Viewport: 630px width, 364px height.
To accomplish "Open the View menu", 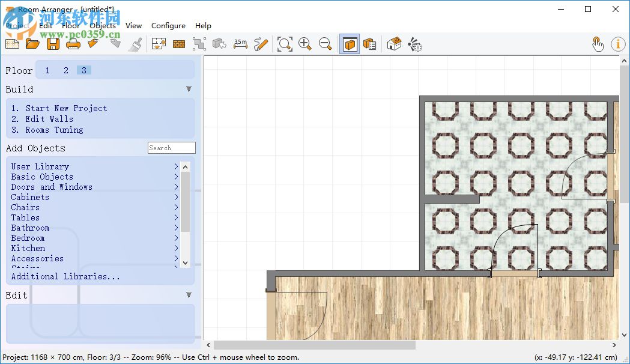I will (x=133, y=25).
